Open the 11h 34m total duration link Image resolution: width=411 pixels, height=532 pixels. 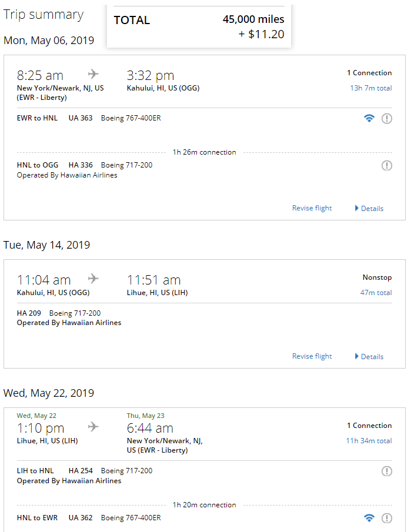click(x=369, y=441)
